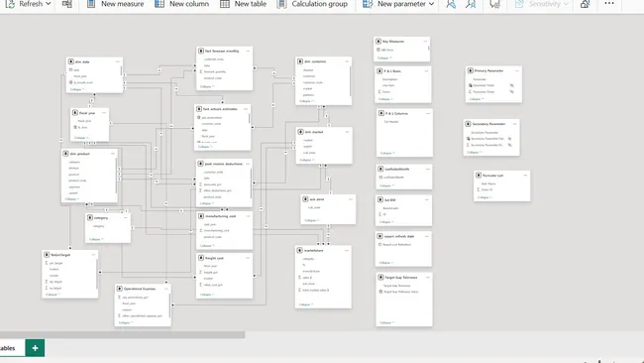Viewport: 644px width, 363px height.
Task: Click Col Header field in P & L Columns
Action: 391,122
